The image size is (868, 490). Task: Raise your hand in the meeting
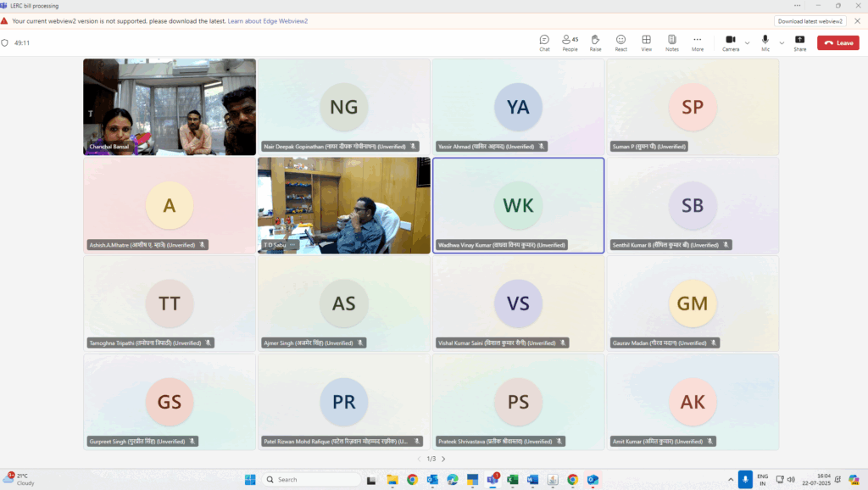[x=595, y=42]
